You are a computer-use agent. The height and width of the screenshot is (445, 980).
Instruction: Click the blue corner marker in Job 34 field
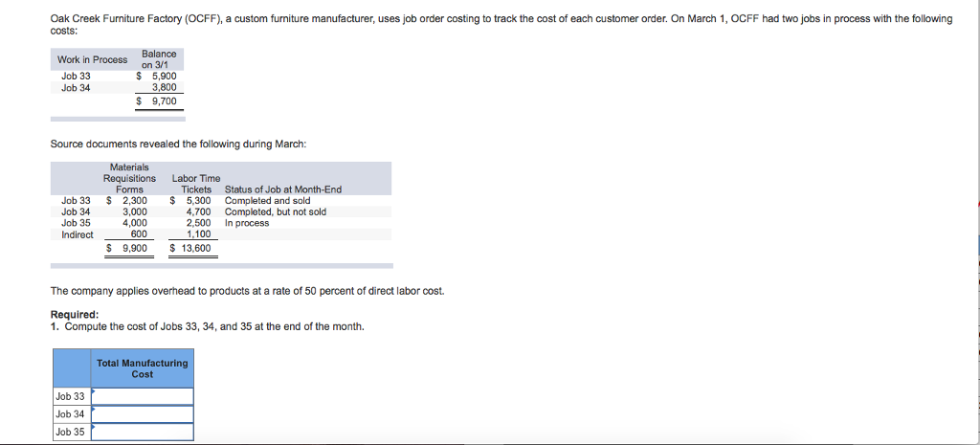pos(93,408)
